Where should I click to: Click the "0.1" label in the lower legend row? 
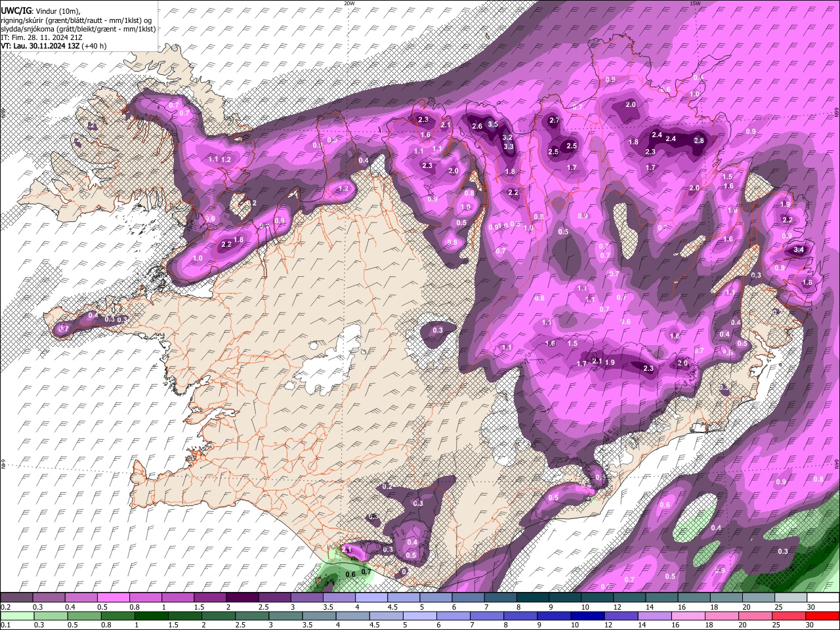click(x=7, y=625)
